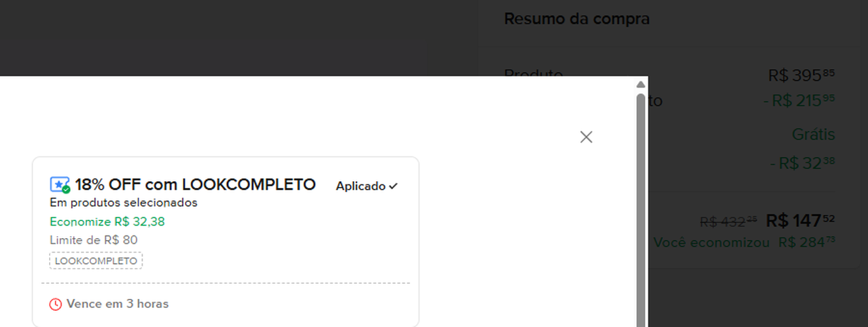
Task: Click the Aplicado checkmark icon
Action: click(393, 186)
